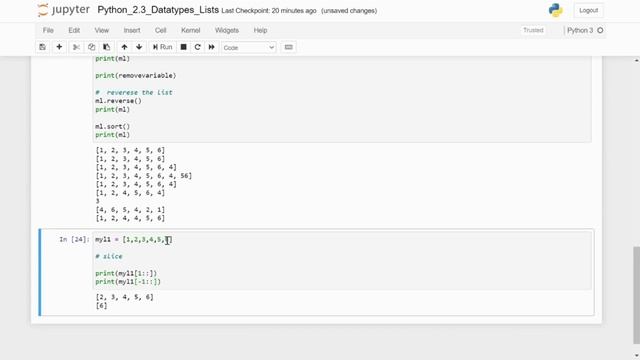640x360 pixels.
Task: Click the print(myl1[-1::]) line
Action: click(x=128, y=282)
